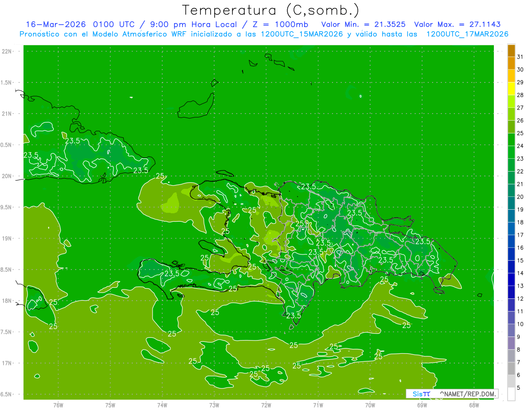Click the '17N' latitude label
The width and height of the screenshot is (532, 411).
click(x=7, y=363)
